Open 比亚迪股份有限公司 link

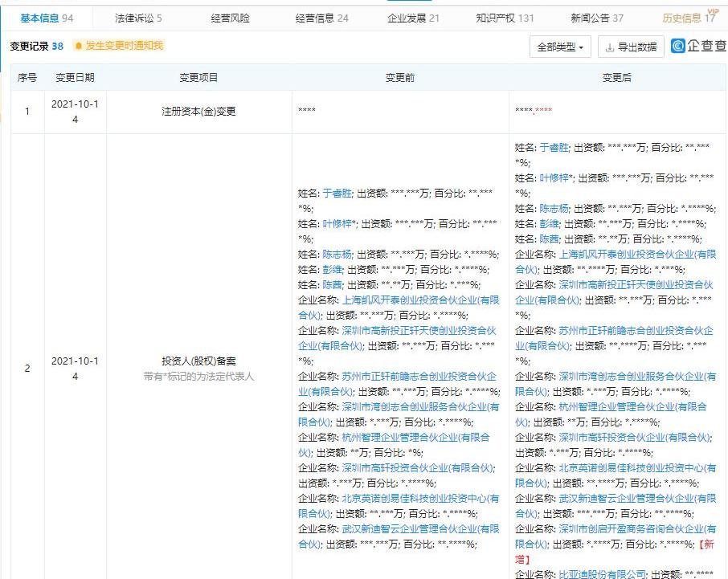[x=602, y=574]
